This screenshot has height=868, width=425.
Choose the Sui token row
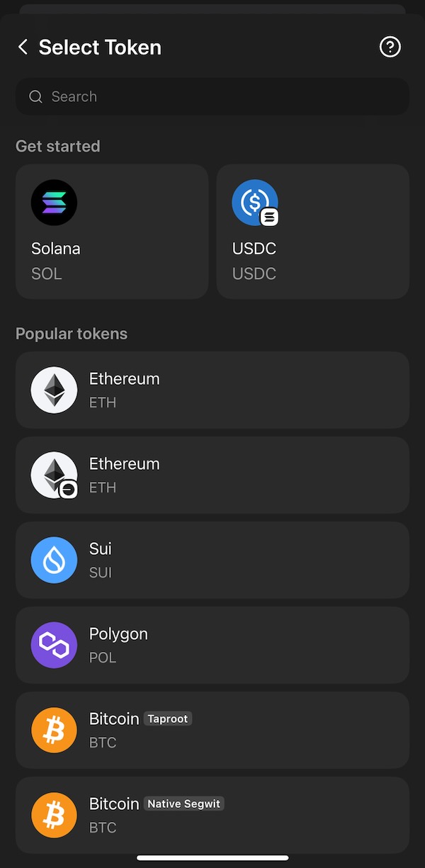[x=212, y=560]
